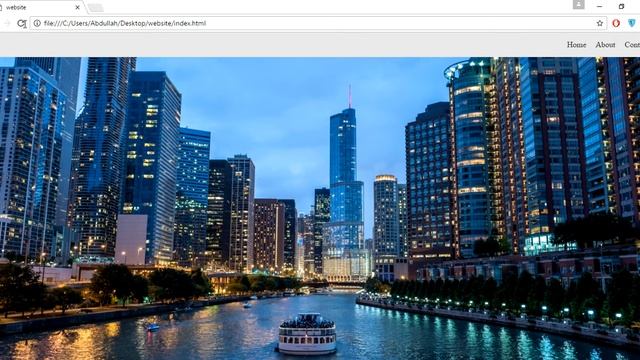Open the About navigation link
This screenshot has height=360, width=640.
(605, 45)
